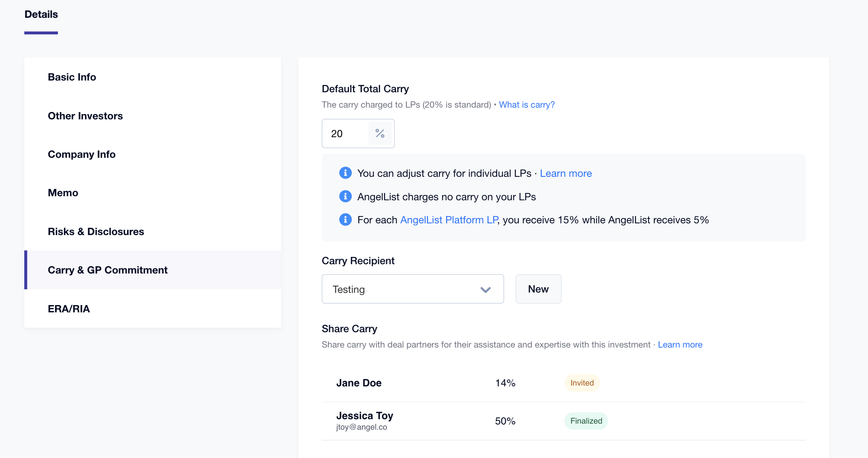Open the Testing carry recipient dropdown
Viewport: 868px width, 458px height.
(413, 289)
